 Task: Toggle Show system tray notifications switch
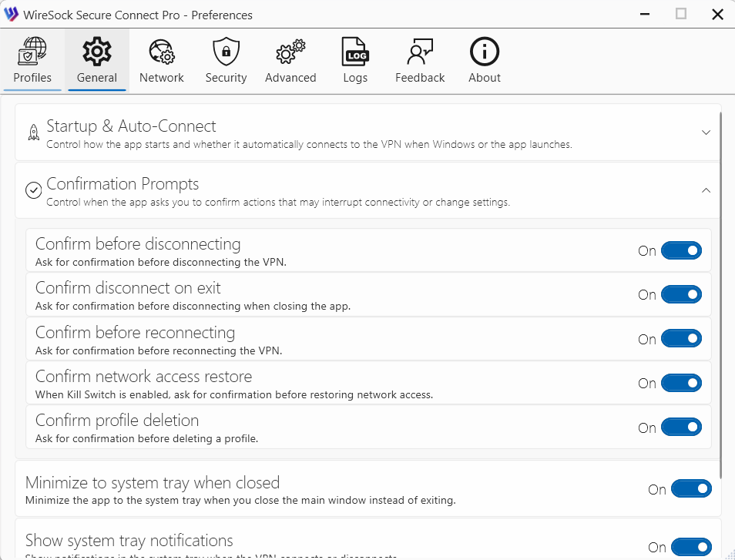[691, 547]
